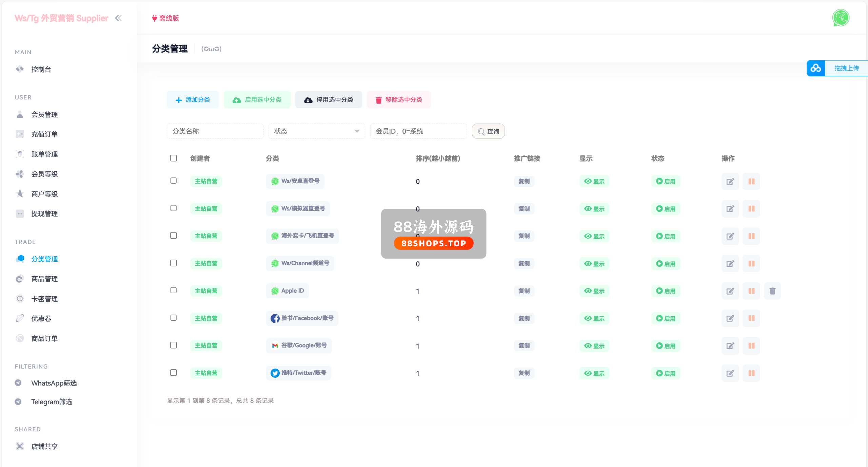Click 添加分类 button
This screenshot has height=467, width=868.
193,100
